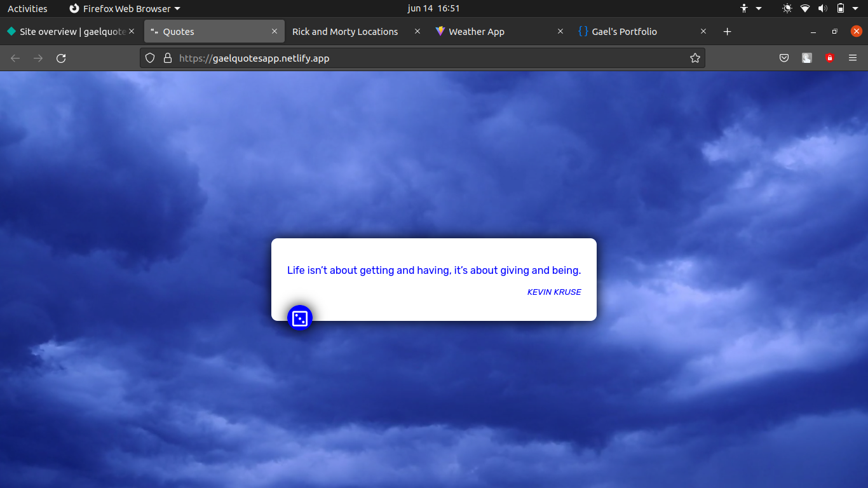Click the tracking protection shield in address bar
Viewport: 868px width, 488px height.
[150, 58]
